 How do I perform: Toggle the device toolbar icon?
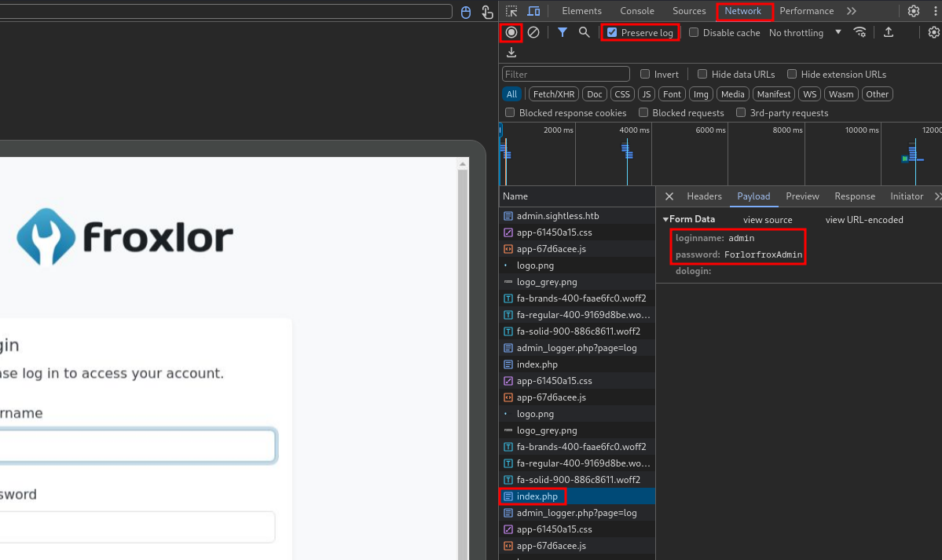pyautogui.click(x=533, y=11)
